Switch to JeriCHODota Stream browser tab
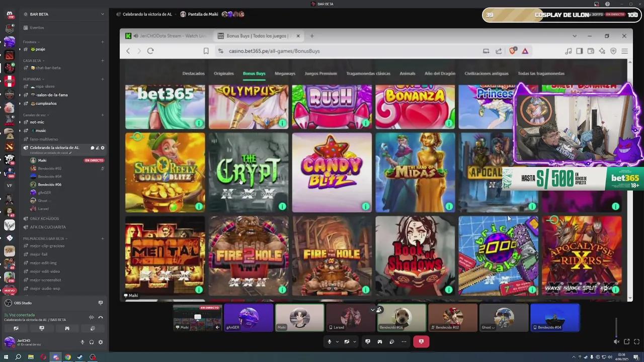The width and height of the screenshot is (644, 362). [168, 36]
